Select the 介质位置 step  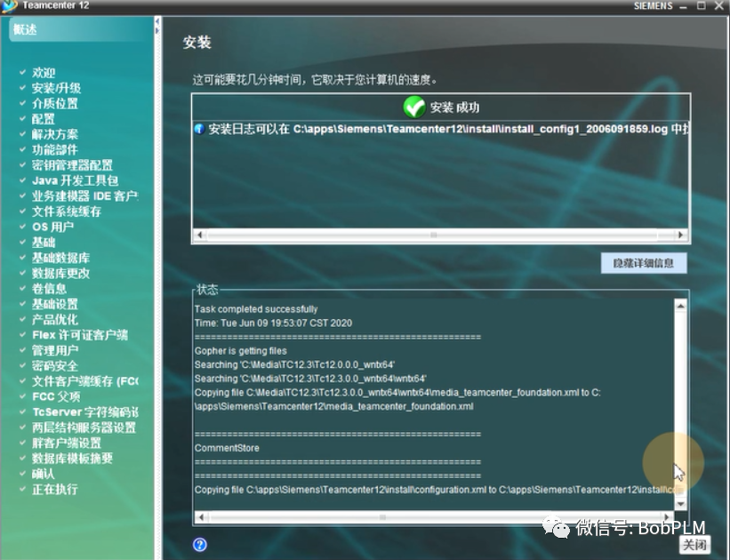54,103
